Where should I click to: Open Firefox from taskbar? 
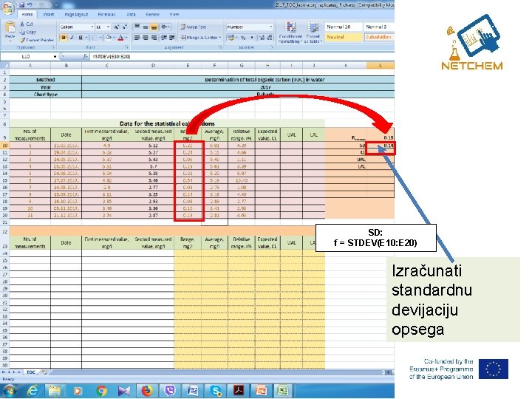[x=147, y=391]
